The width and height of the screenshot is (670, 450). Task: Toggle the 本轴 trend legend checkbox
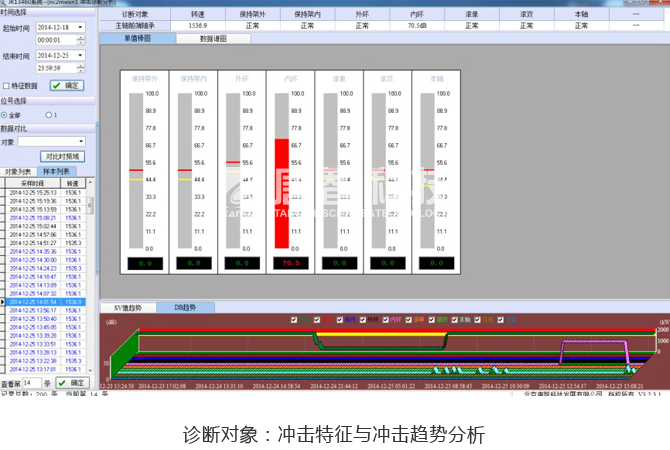click(455, 320)
